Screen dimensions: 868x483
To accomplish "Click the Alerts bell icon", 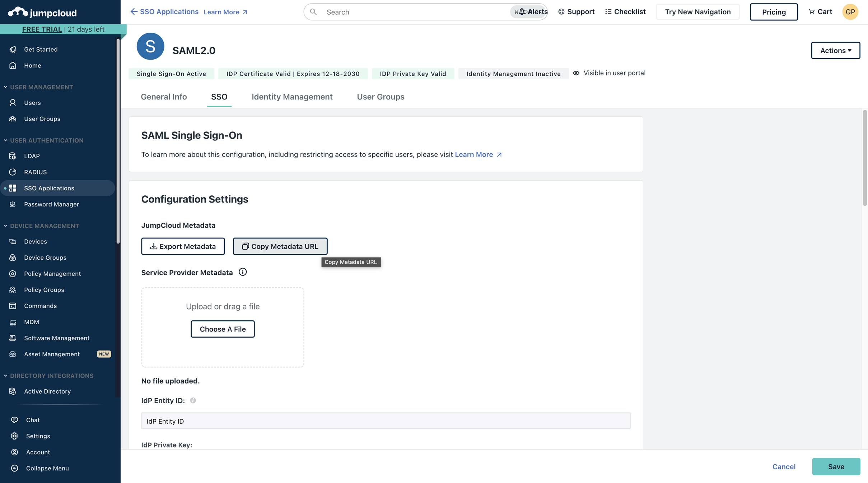I will click(522, 12).
